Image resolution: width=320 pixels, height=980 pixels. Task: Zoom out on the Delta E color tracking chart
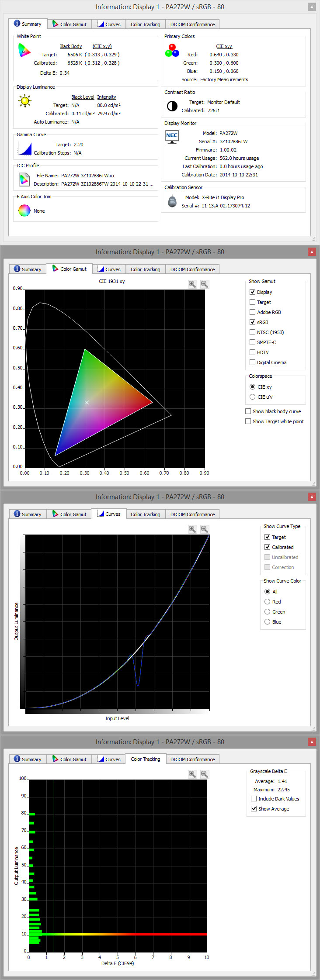pos(204,774)
